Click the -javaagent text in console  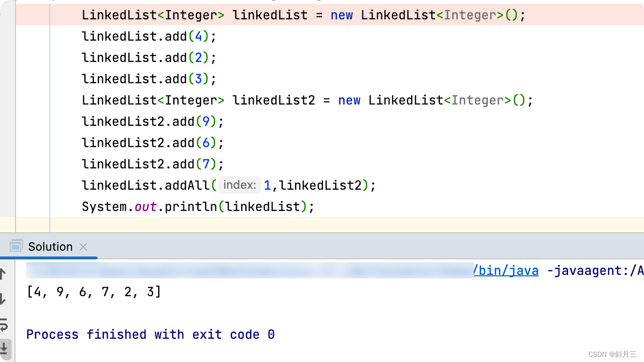595,271
